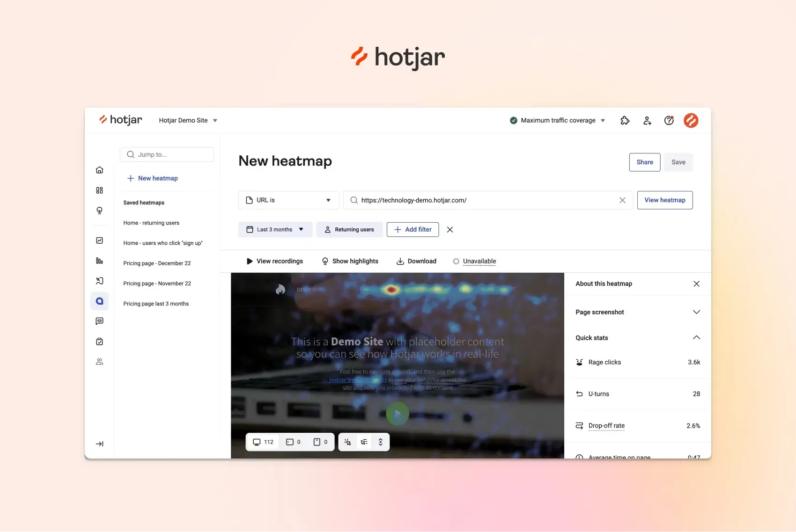Switch the heatmap preview to tablet devices
The height and width of the screenshot is (532, 796).
point(295,441)
